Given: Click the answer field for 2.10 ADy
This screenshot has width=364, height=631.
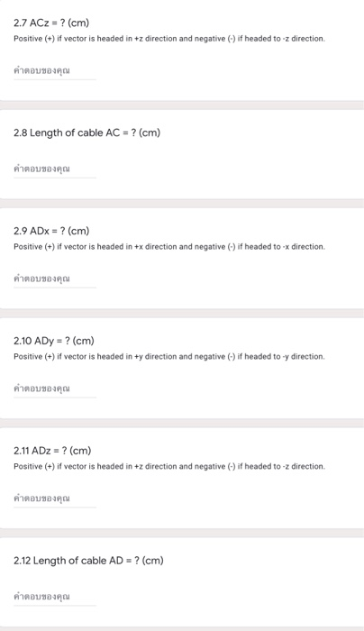Looking at the screenshot, I should (x=55, y=389).
